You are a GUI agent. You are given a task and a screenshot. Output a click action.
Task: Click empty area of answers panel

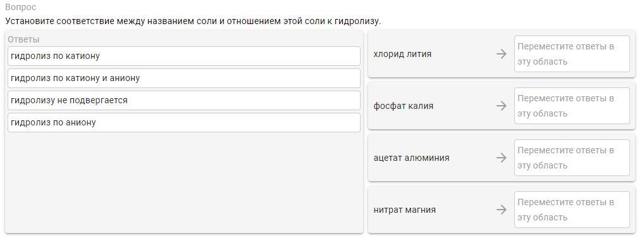point(183,183)
